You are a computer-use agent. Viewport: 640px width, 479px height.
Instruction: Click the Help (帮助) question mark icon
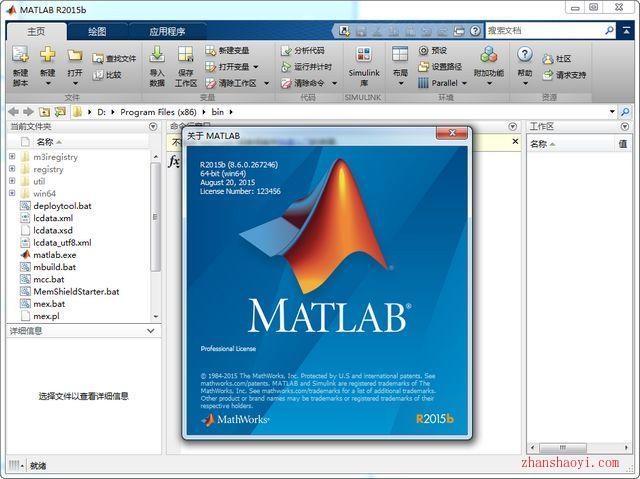pos(525,54)
